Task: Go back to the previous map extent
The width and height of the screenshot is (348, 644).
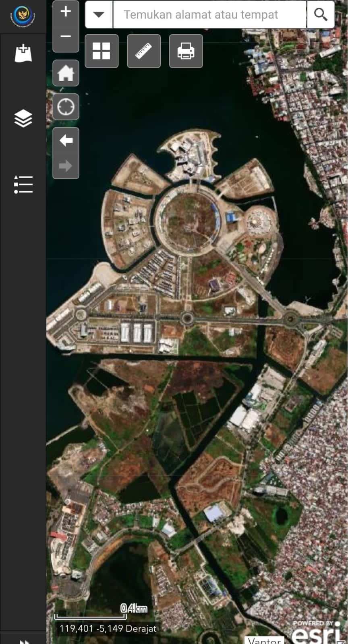Action: (x=66, y=140)
